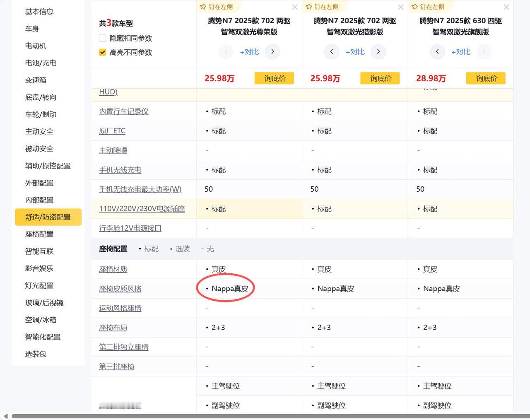Image resolution: width=530 pixels, height=420 pixels.
Task: Remove the 猎影版 model from comparison
Action: (x=400, y=7)
